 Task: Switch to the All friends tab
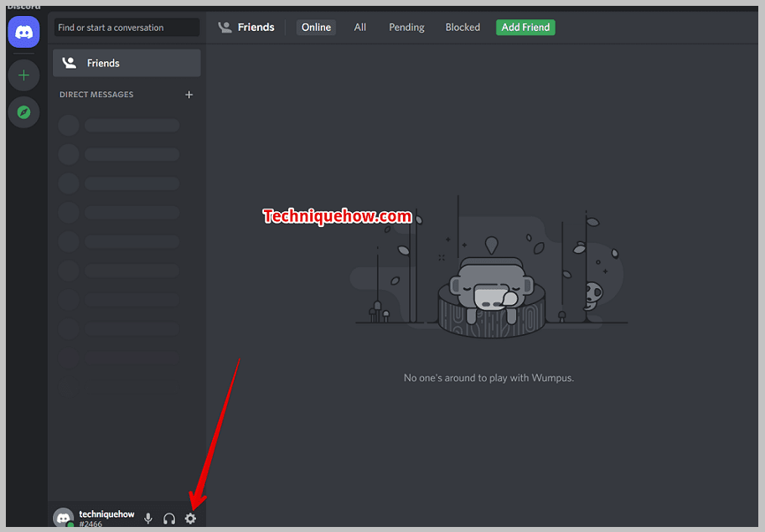pos(360,28)
